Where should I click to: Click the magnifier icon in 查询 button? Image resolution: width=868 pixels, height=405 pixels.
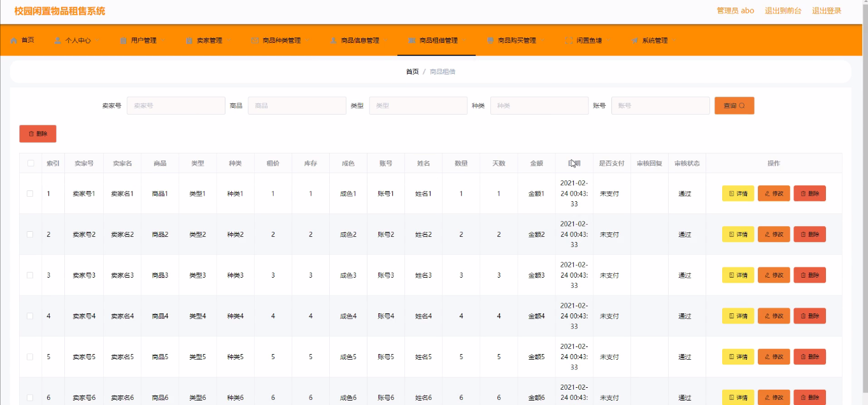[742, 106]
